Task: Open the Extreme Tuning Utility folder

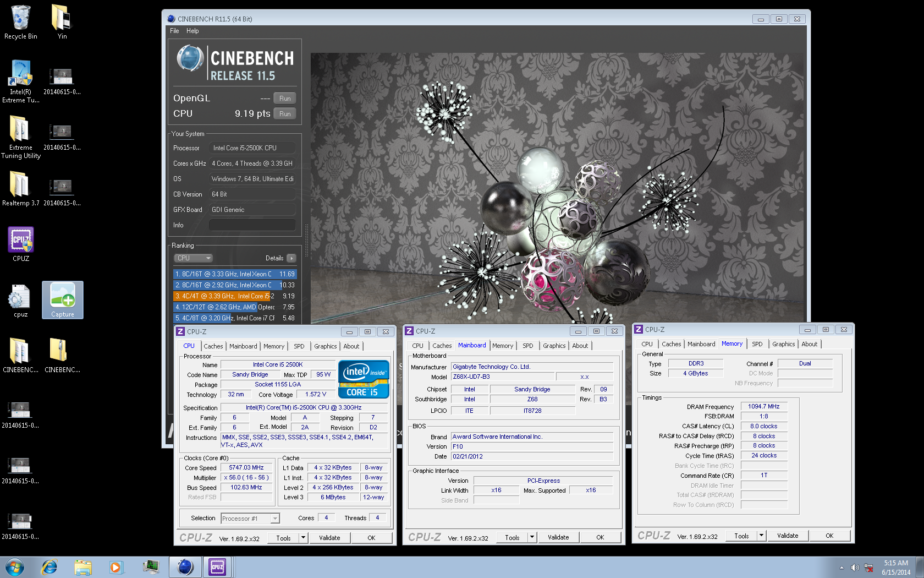Action: (20, 137)
